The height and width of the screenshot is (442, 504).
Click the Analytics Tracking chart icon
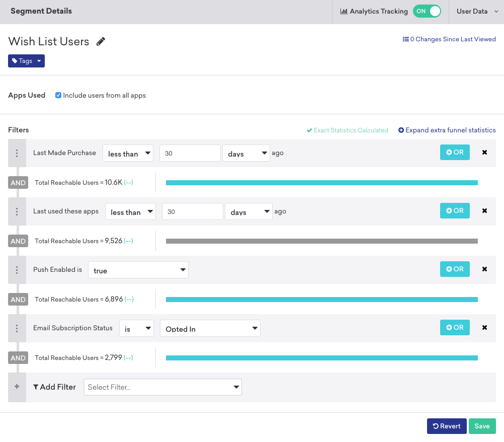click(x=344, y=11)
